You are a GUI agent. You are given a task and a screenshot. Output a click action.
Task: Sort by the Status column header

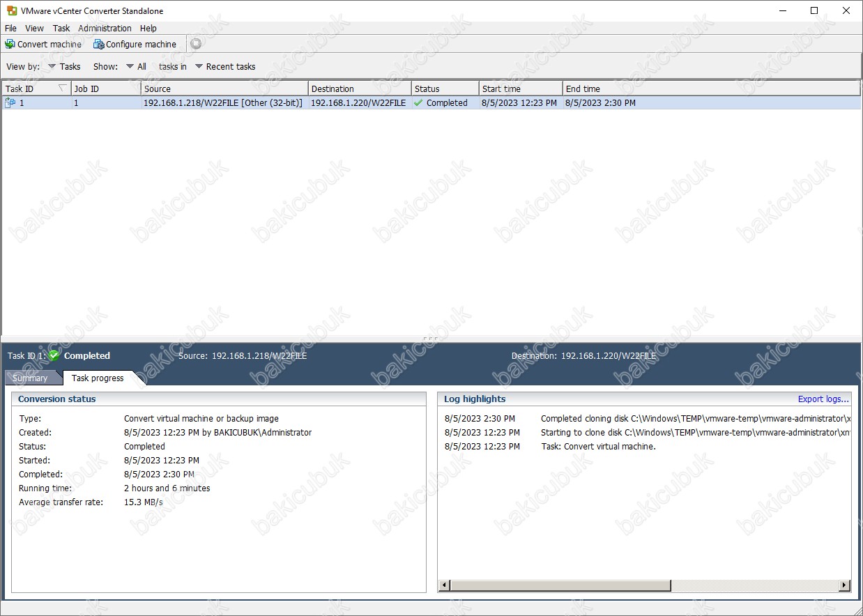pos(445,88)
